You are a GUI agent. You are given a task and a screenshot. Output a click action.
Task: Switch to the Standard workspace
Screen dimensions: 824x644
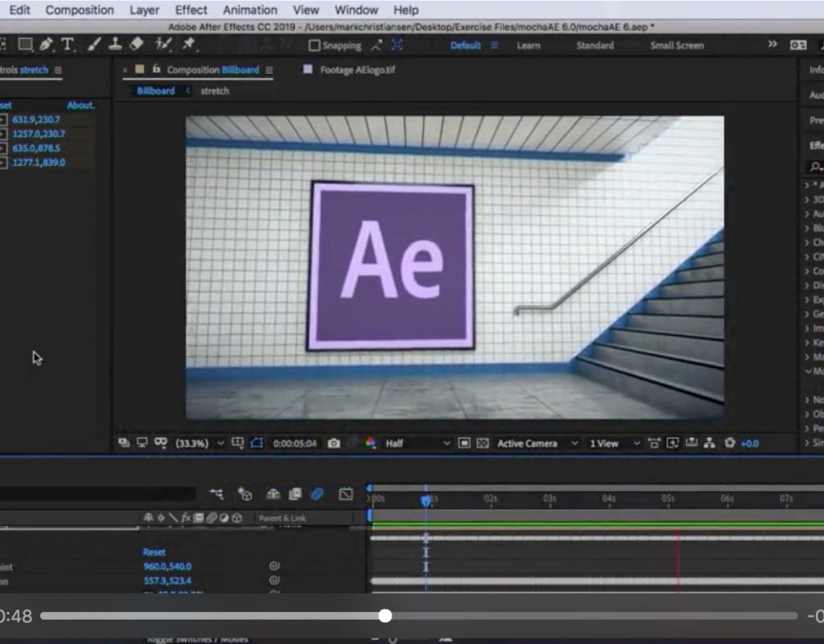[595, 45]
